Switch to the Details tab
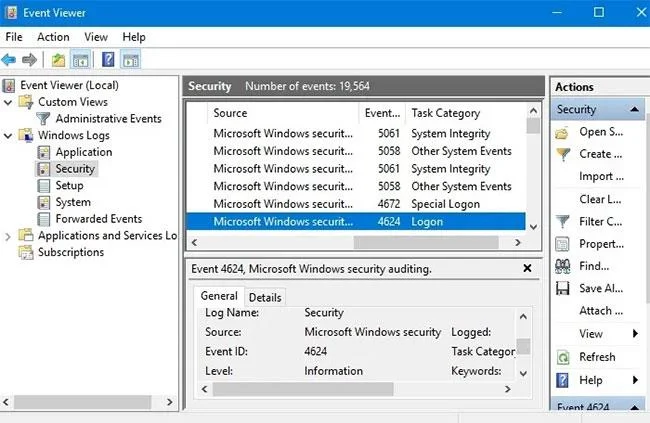650x423 pixels. coord(265,297)
